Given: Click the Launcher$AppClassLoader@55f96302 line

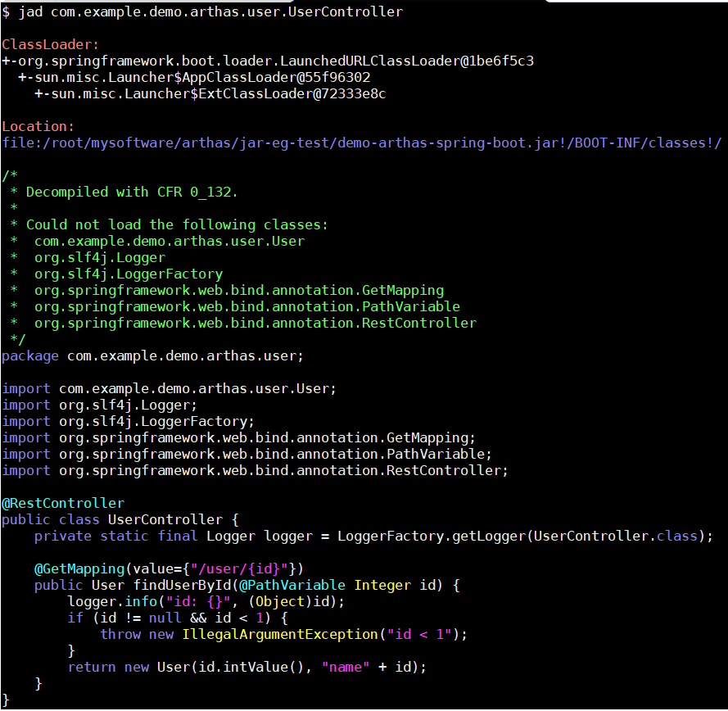Looking at the screenshot, I should 194,78.
